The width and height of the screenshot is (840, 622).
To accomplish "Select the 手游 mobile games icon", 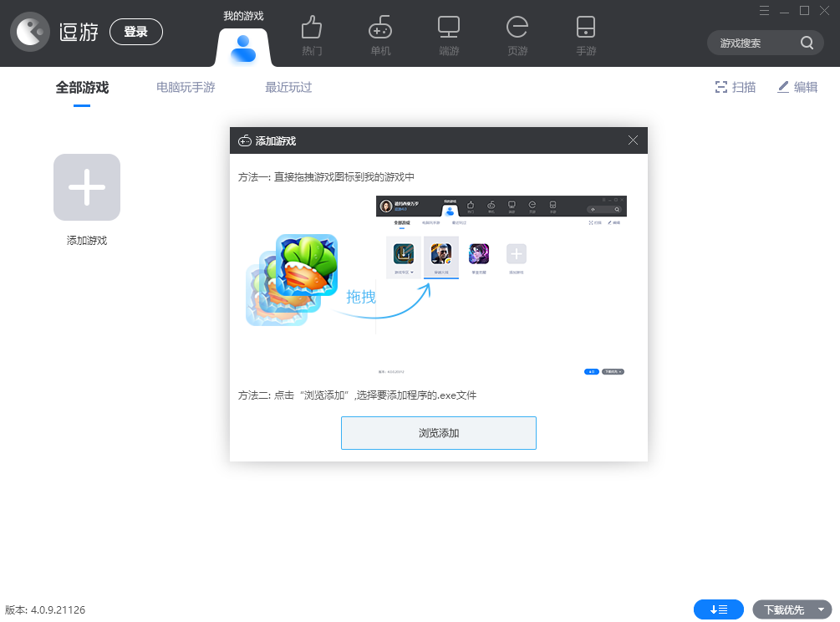I will [x=586, y=35].
